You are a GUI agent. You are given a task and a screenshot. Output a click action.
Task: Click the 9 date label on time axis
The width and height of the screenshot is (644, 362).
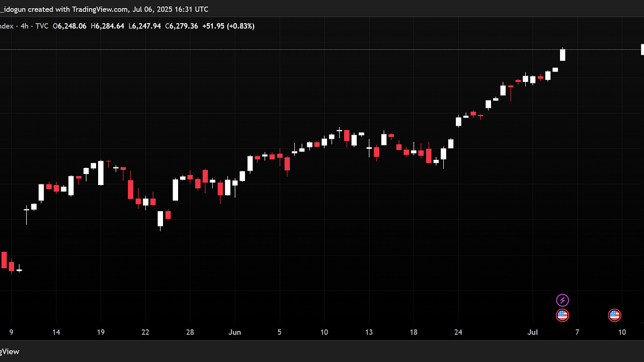(11, 332)
